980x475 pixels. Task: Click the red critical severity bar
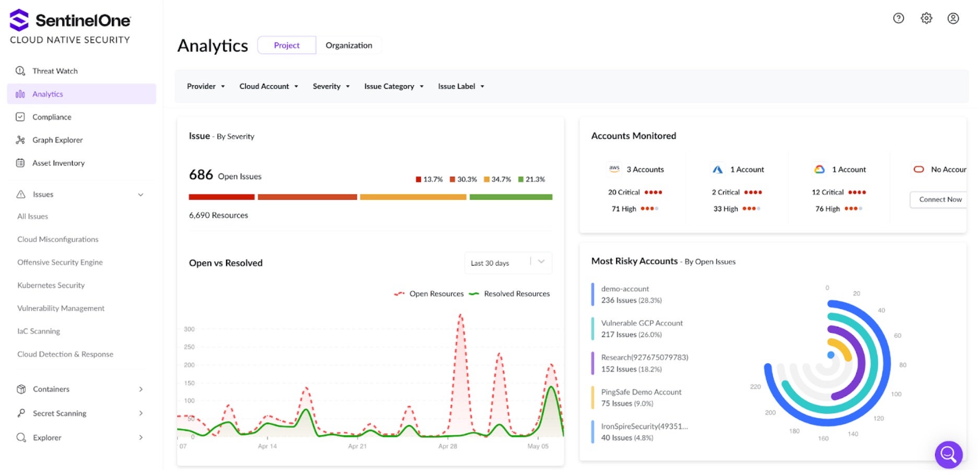point(221,197)
